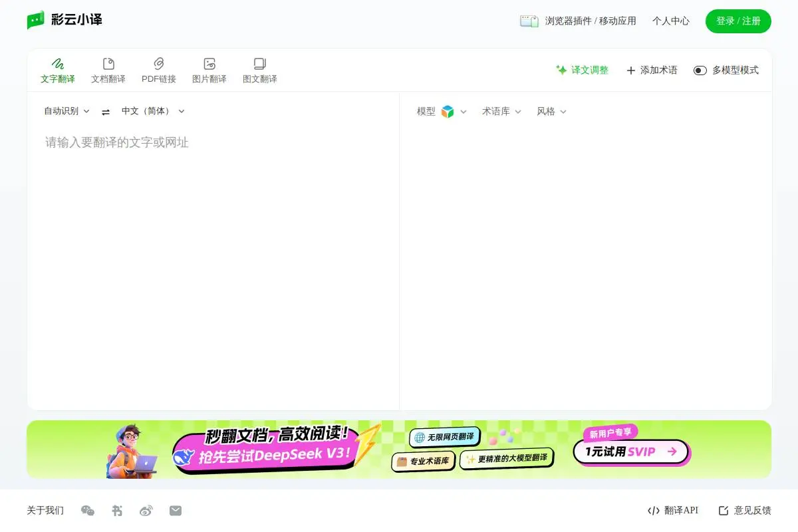Click the 图文翻译 book icon
Image resolution: width=798 pixels, height=532 pixels.
point(260,64)
